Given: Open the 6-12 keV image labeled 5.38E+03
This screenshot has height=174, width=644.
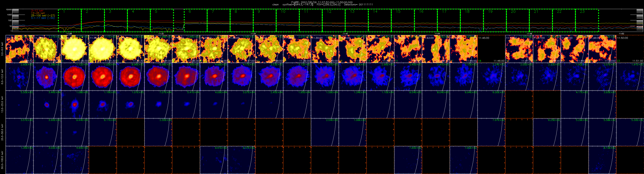Looking at the screenshot, I should [47, 77].
